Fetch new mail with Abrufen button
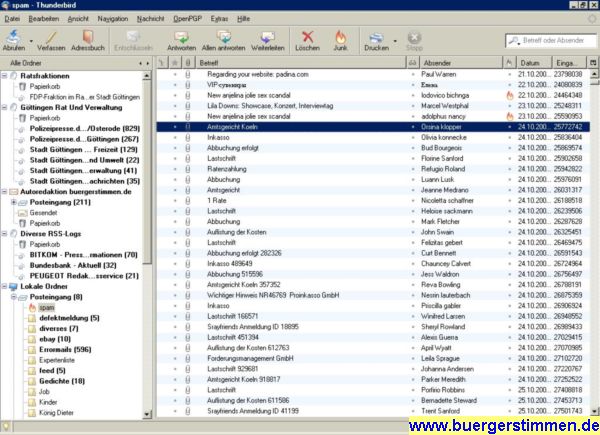The image size is (600, 435). 13,40
